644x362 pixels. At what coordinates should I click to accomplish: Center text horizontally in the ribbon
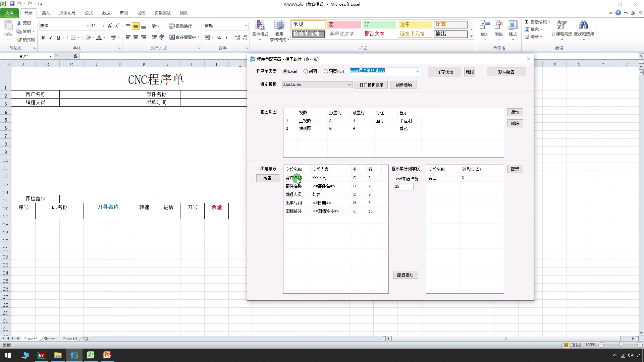(136, 37)
